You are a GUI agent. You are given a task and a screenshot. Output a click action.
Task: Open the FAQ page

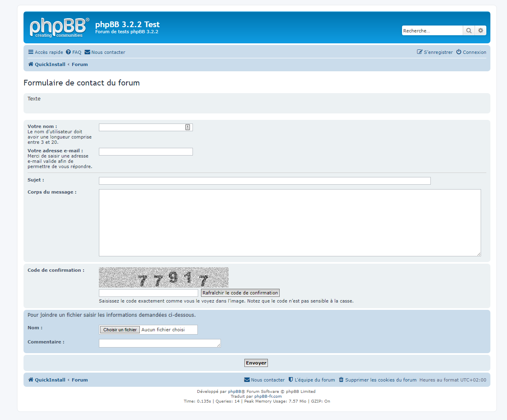pyautogui.click(x=74, y=52)
